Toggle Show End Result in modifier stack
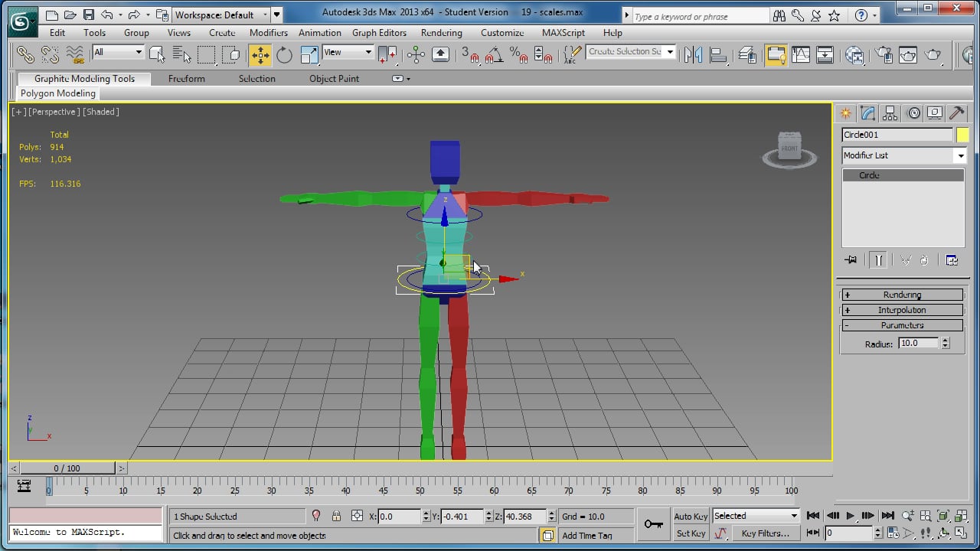 (x=878, y=260)
